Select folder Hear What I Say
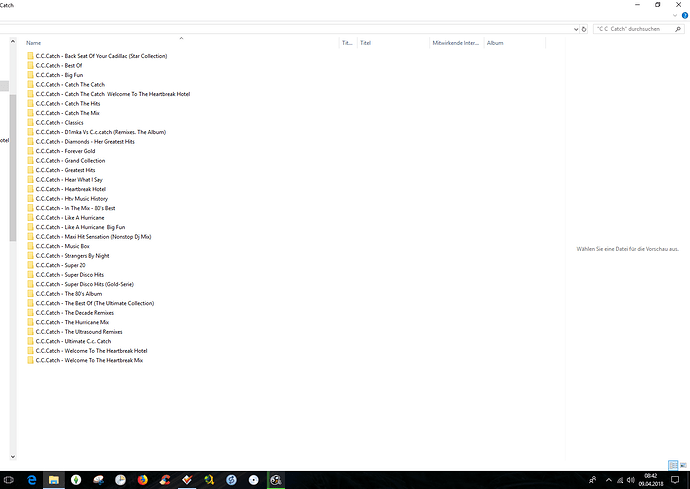Viewport: 690px width, 489px height. [x=65, y=180]
